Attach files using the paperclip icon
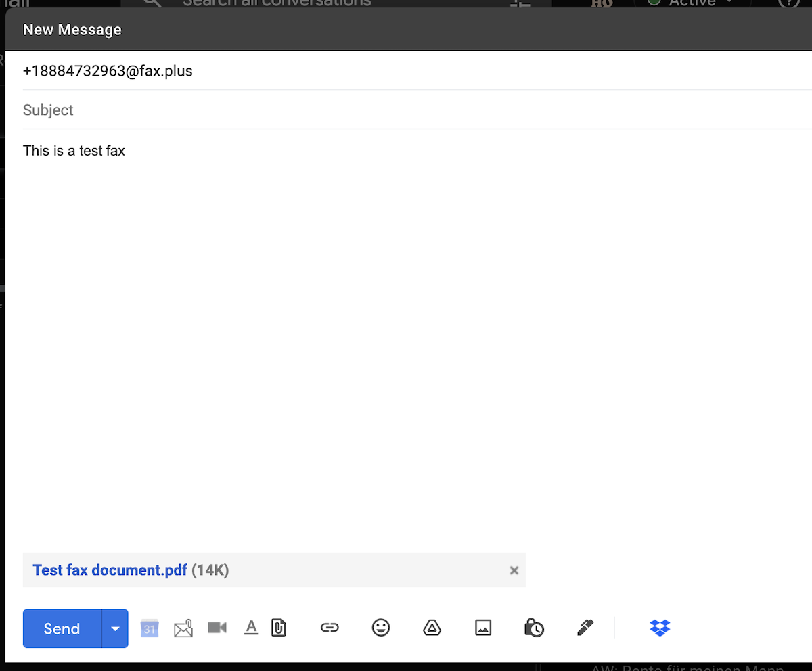Screen dimensions: 812x671 coord(278,628)
